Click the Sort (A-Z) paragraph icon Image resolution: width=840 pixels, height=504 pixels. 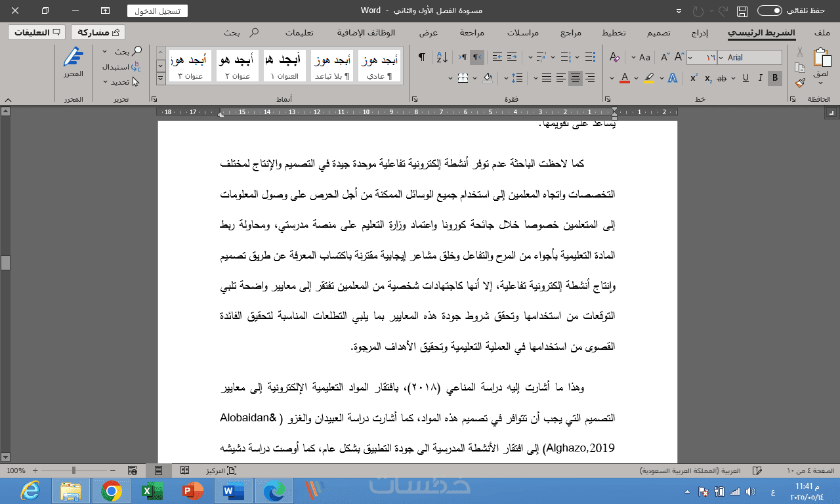click(442, 57)
